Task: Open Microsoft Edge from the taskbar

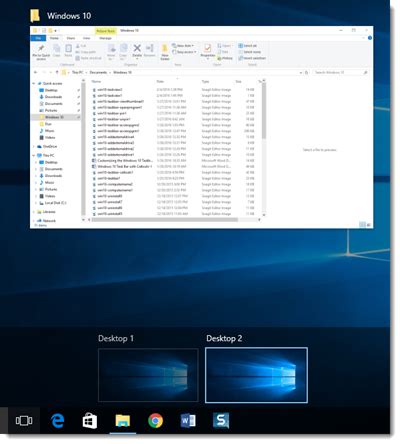Action: [57, 421]
